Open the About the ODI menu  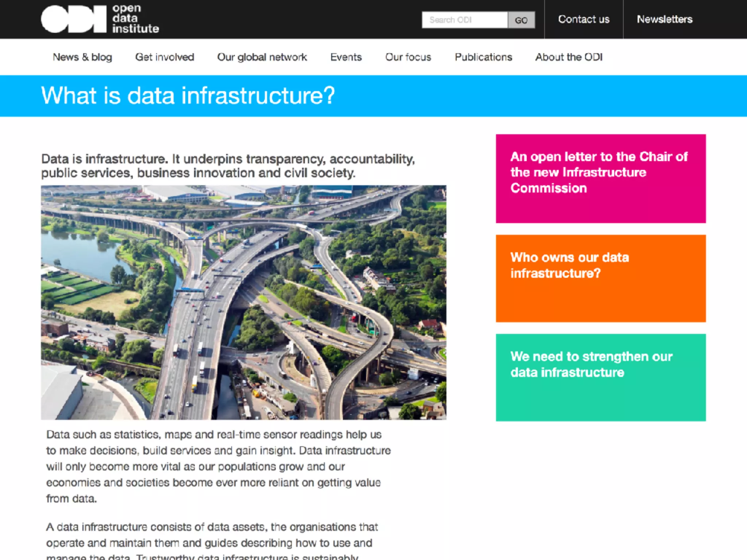coord(569,57)
